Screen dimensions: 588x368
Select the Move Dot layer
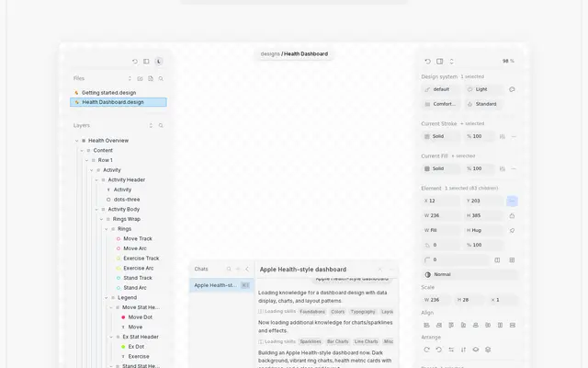tap(141, 316)
